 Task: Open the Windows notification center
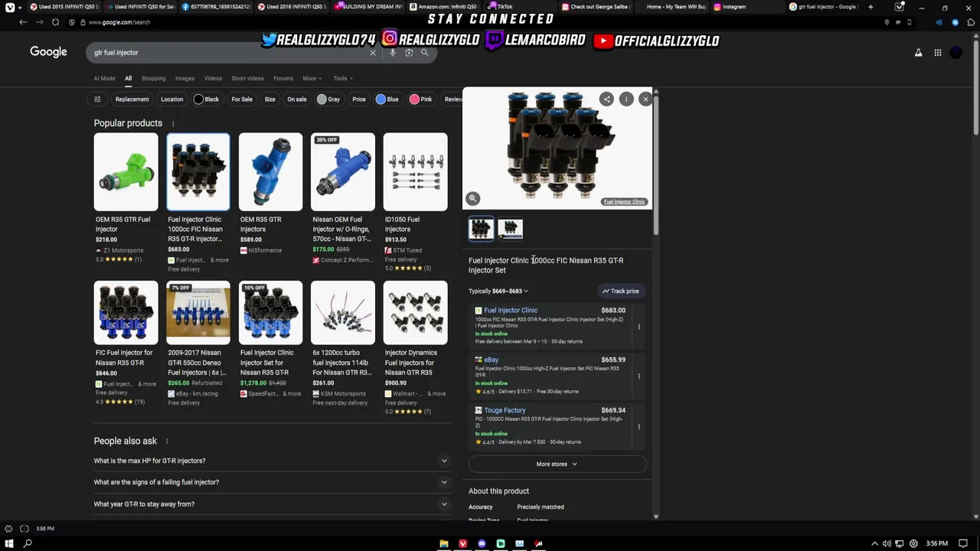coord(963,543)
